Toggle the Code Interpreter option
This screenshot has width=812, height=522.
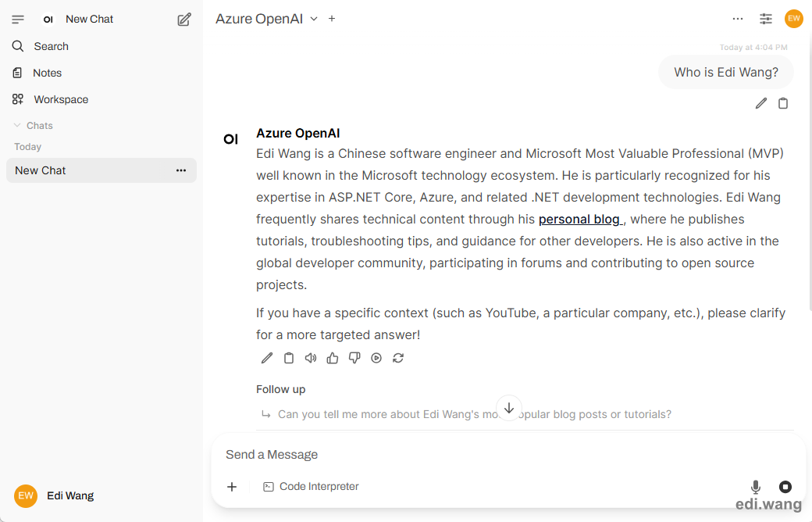coord(311,487)
